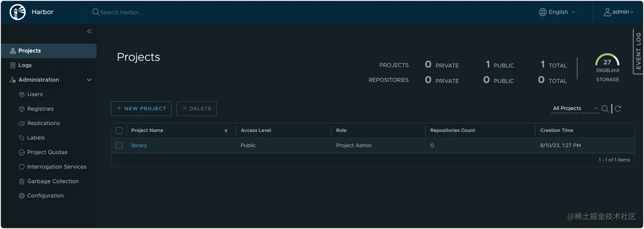Click the Registries cube icon
The image size is (644, 229).
(x=22, y=109)
